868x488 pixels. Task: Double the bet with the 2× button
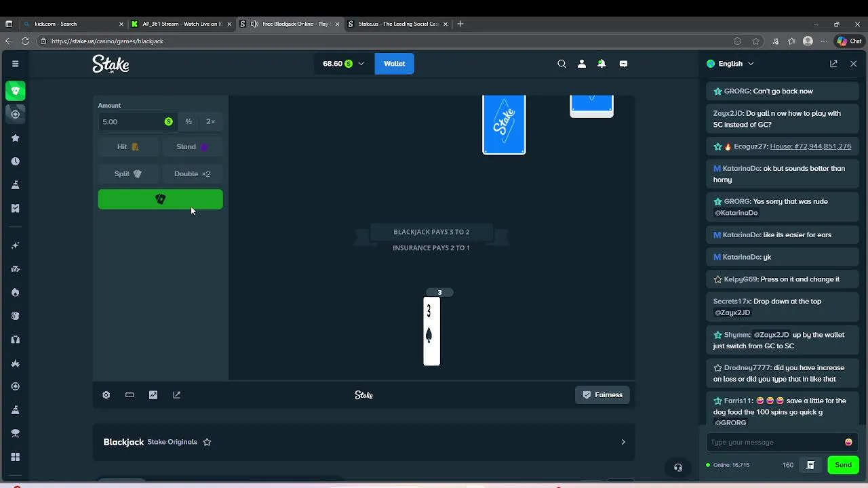tap(210, 121)
